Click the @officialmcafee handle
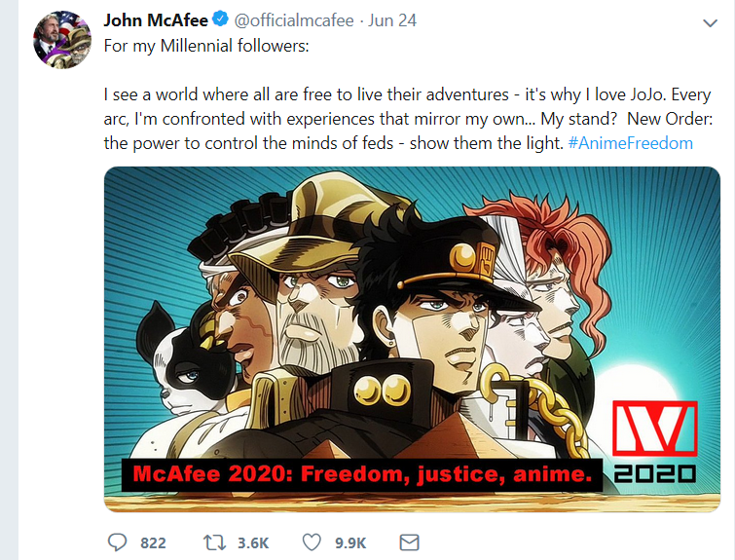 tap(294, 20)
